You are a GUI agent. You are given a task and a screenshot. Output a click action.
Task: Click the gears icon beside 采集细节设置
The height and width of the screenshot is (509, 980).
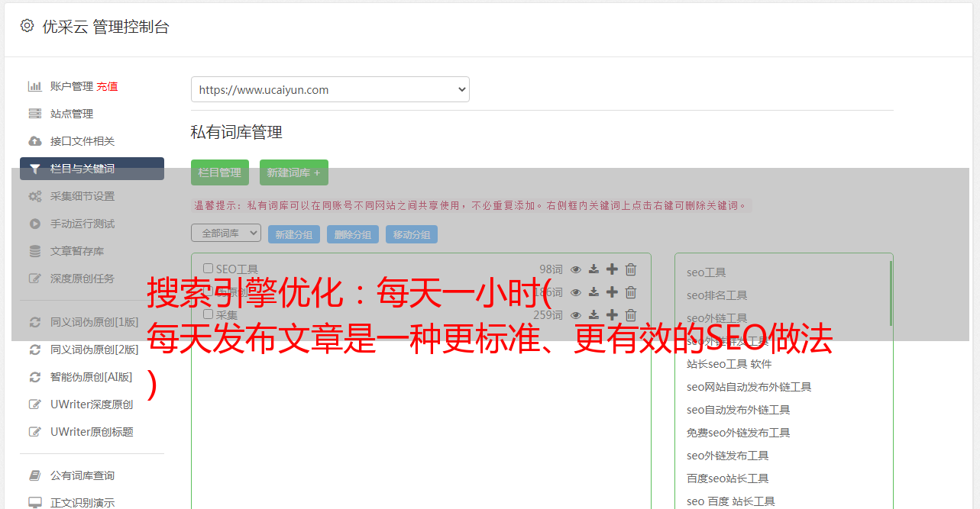click(34, 196)
